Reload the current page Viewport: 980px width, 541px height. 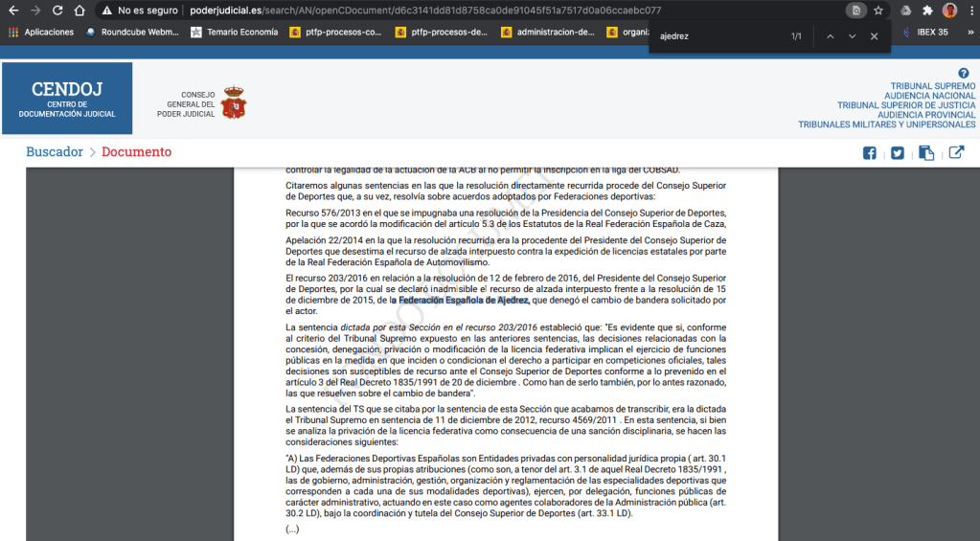click(x=57, y=11)
